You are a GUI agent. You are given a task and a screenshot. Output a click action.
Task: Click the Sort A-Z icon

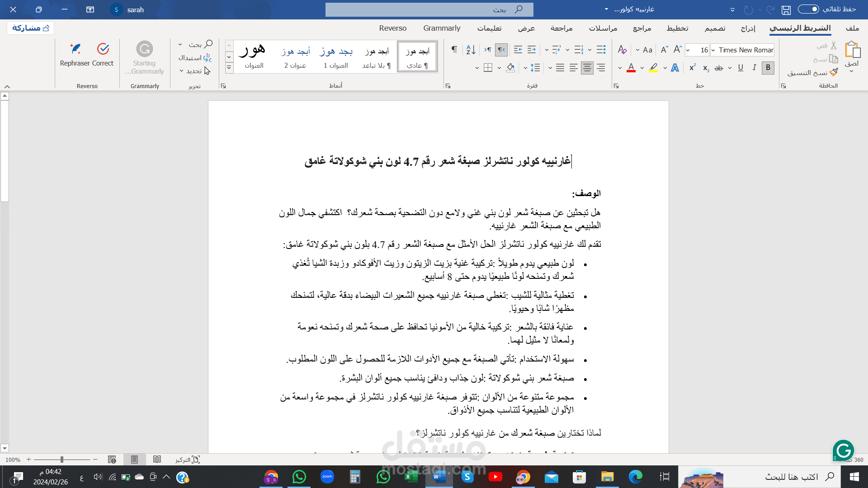471,50
